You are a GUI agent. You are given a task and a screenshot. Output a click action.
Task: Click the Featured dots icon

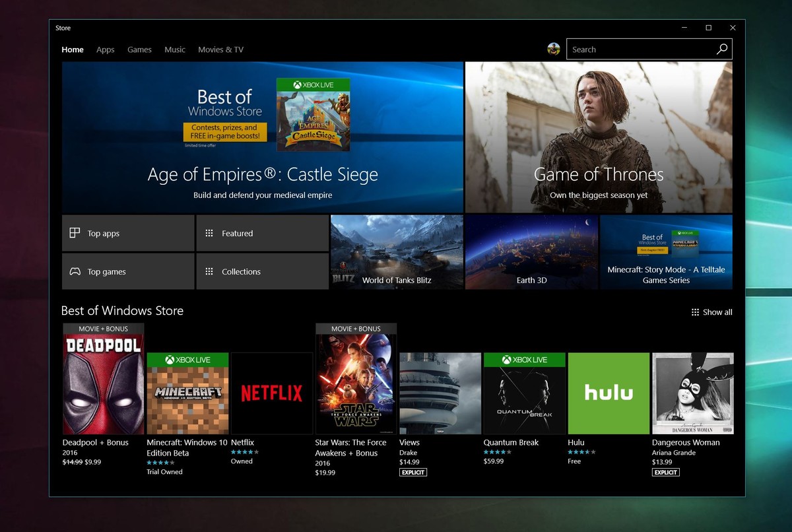click(x=209, y=233)
